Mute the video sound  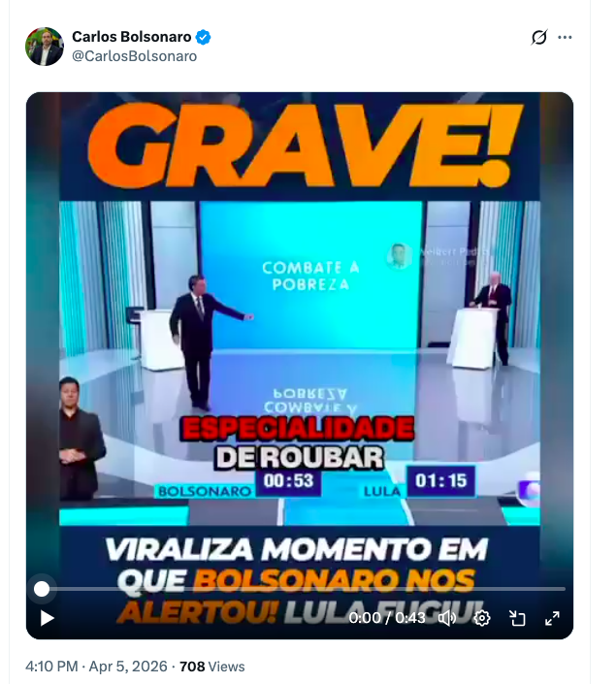pyautogui.click(x=447, y=618)
